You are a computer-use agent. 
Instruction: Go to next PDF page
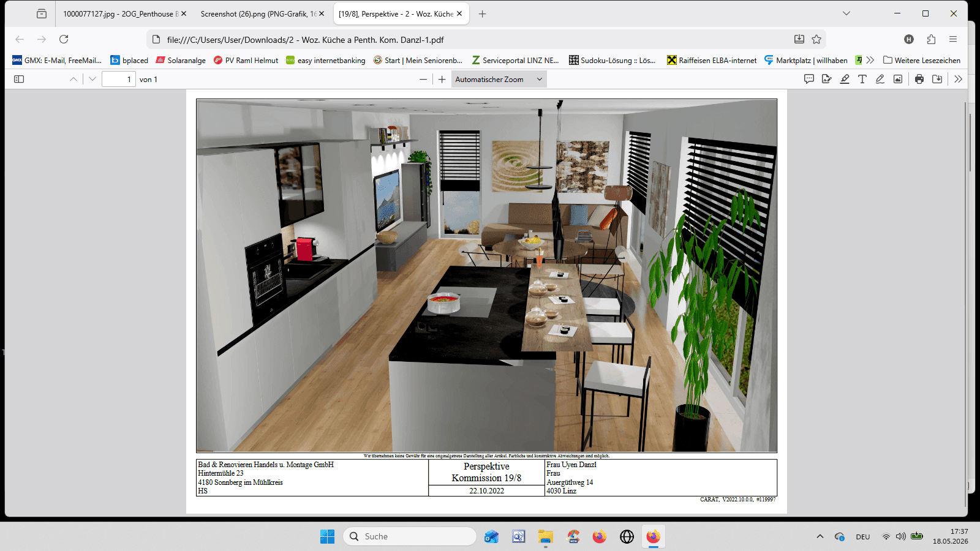92,79
